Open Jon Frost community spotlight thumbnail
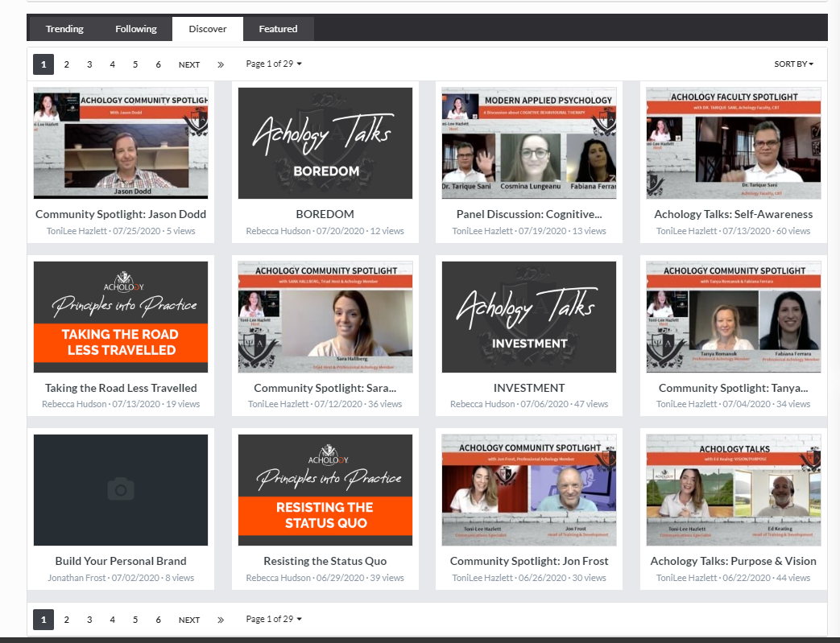 point(529,490)
